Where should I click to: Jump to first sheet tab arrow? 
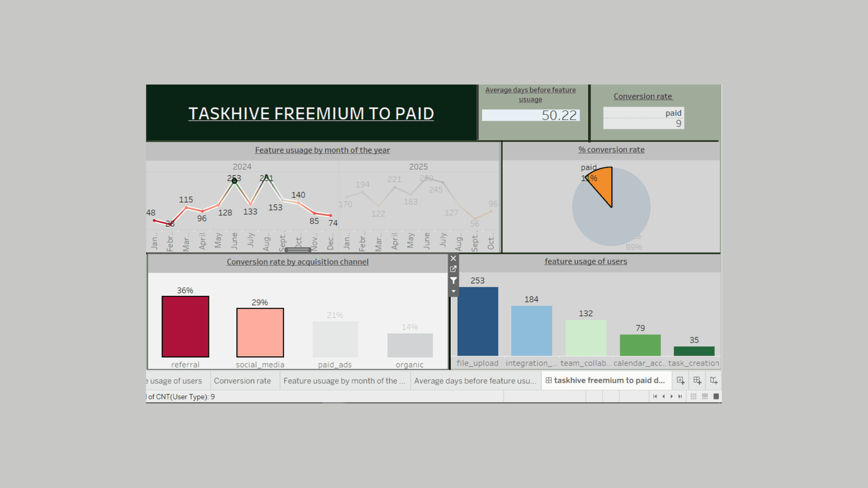pos(655,396)
